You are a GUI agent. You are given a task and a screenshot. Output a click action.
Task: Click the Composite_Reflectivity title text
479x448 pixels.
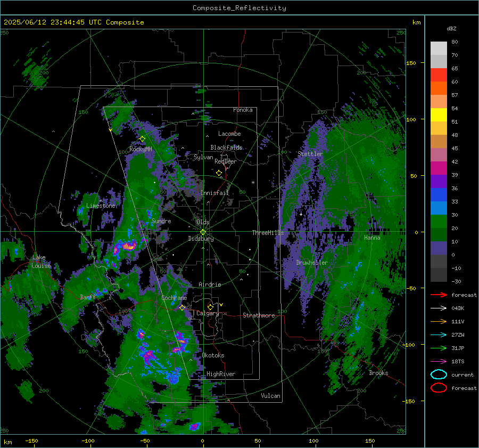tap(239, 8)
